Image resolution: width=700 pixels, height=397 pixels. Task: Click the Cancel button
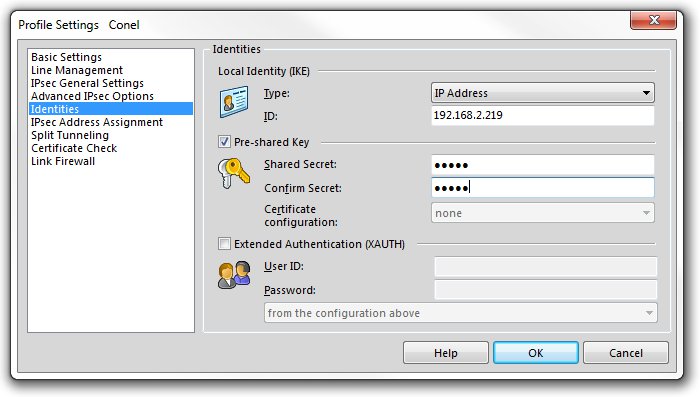coord(625,353)
